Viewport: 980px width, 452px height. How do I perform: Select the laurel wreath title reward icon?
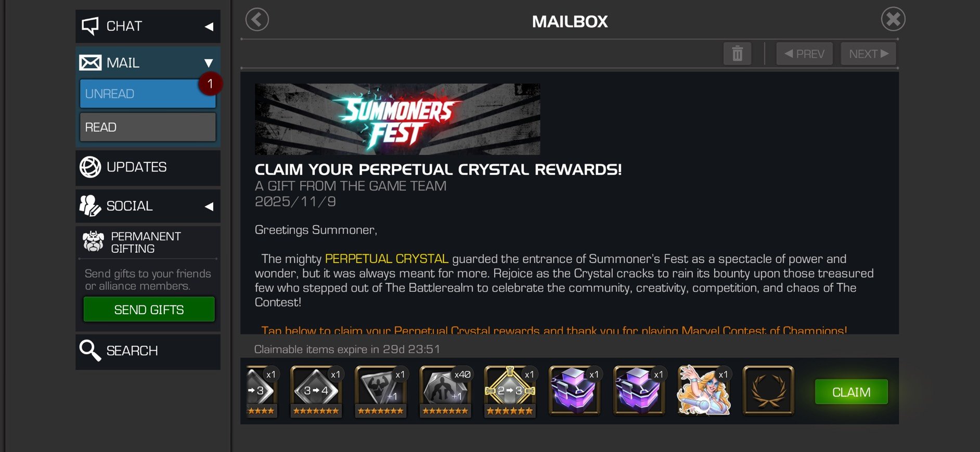coord(768,391)
